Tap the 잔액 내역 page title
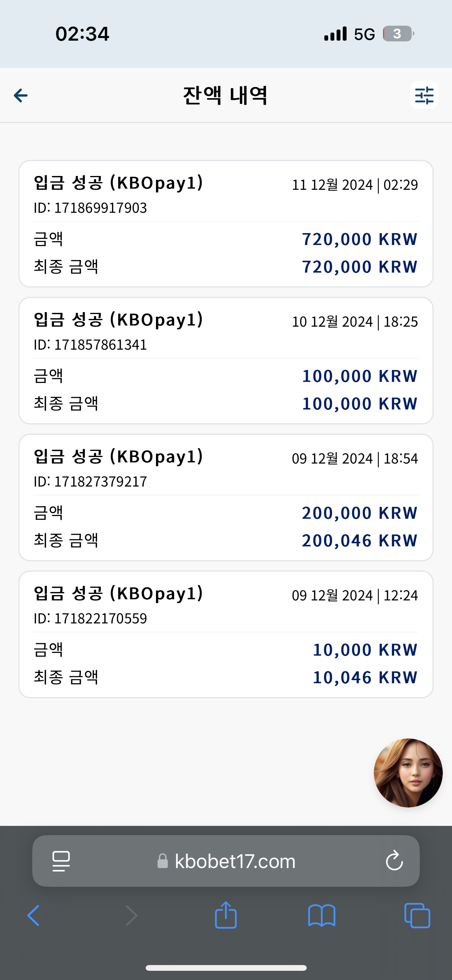This screenshot has height=980, width=452. coord(225,95)
